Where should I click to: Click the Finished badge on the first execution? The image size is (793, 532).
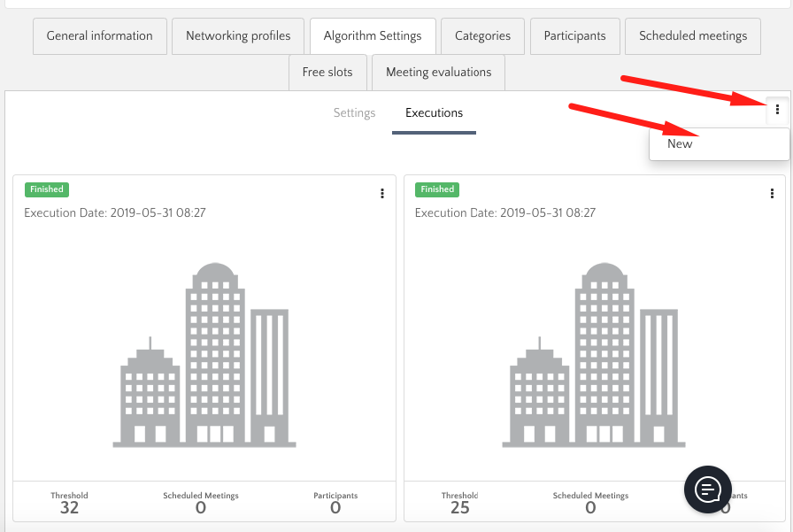(47, 189)
